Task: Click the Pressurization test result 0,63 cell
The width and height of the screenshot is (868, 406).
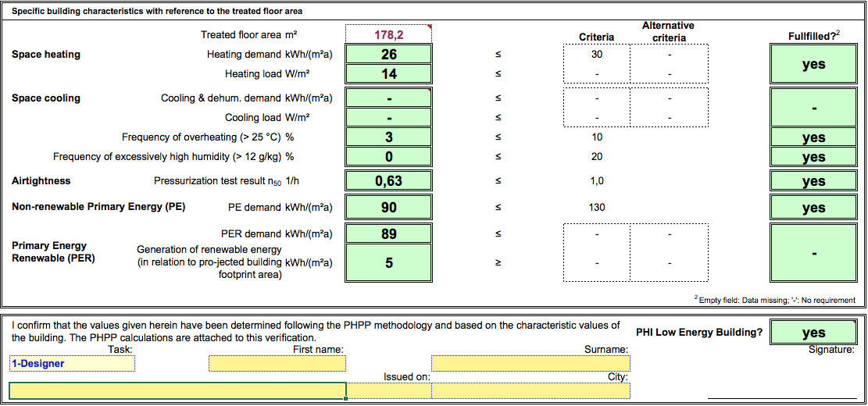Action: coord(388,181)
